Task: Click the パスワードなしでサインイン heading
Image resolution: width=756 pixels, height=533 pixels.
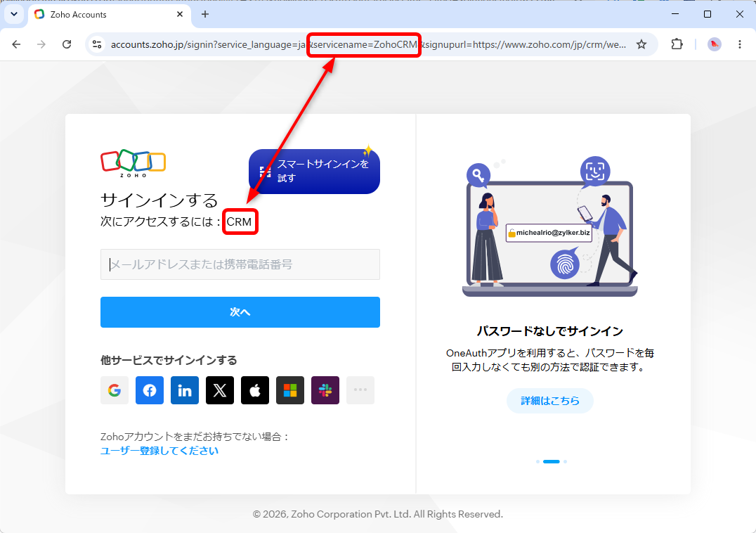Action: (549, 331)
